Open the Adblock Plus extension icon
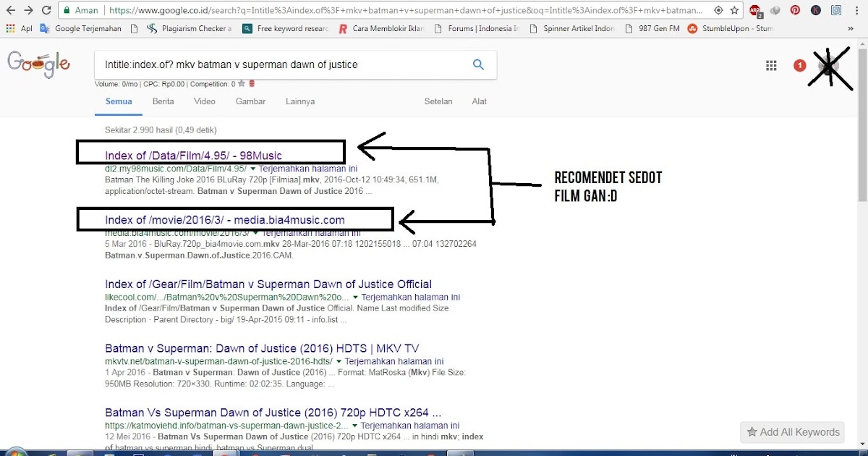 756,11
